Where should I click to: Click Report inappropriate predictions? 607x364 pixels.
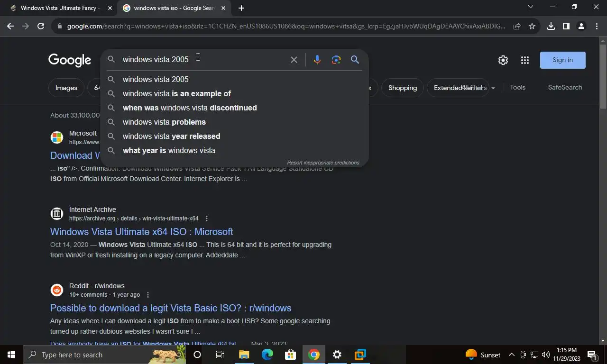pos(323,163)
